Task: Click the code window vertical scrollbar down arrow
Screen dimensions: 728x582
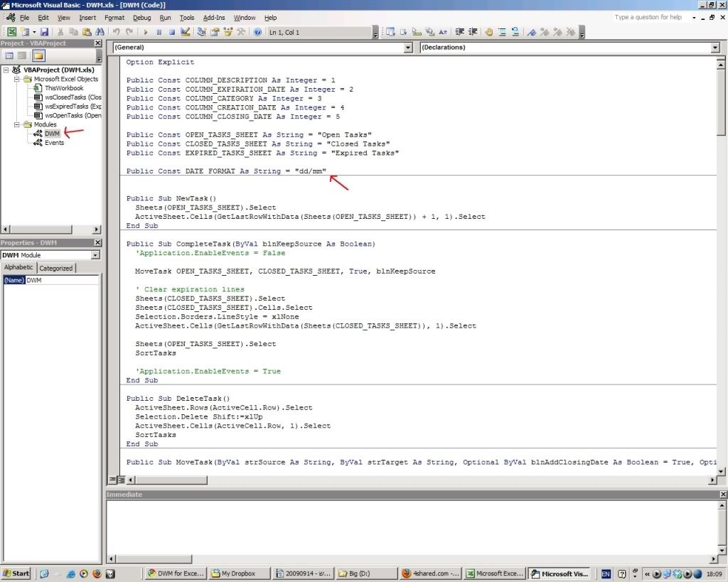Action: pos(722,471)
